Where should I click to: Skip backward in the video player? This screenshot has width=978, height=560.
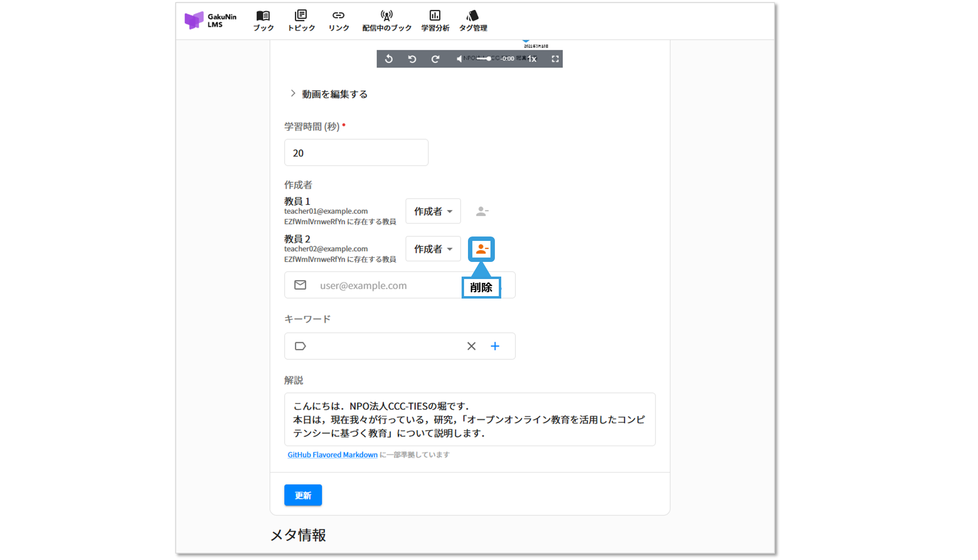click(412, 59)
